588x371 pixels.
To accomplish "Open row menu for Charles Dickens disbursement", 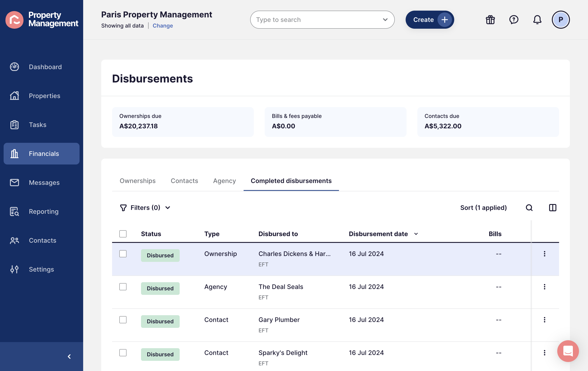I will pos(544,254).
